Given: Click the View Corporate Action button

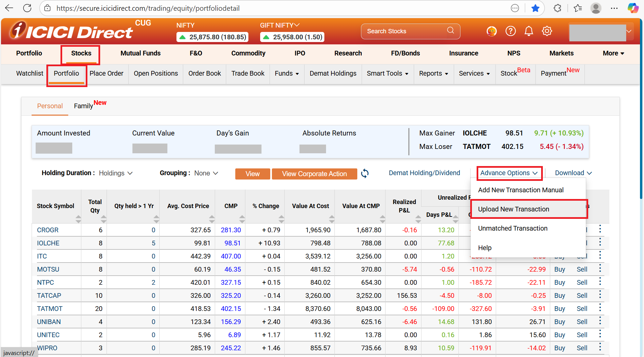Looking at the screenshot, I should pyautogui.click(x=314, y=174).
